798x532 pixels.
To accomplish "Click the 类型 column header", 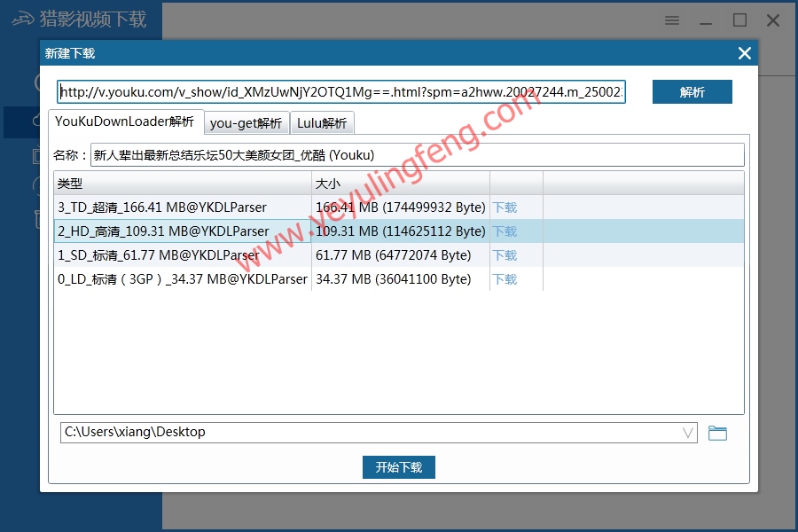I will [x=183, y=184].
